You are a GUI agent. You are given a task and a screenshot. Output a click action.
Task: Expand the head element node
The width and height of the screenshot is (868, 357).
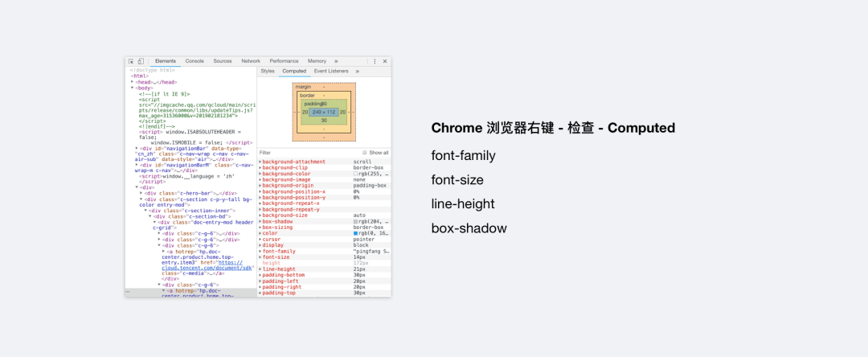point(133,82)
